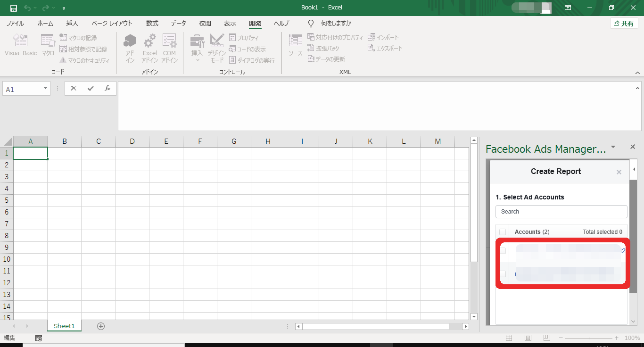Image resolution: width=644 pixels, height=347 pixels.
Task: Switch to the ホーム (Home) tab
Action: 45,23
